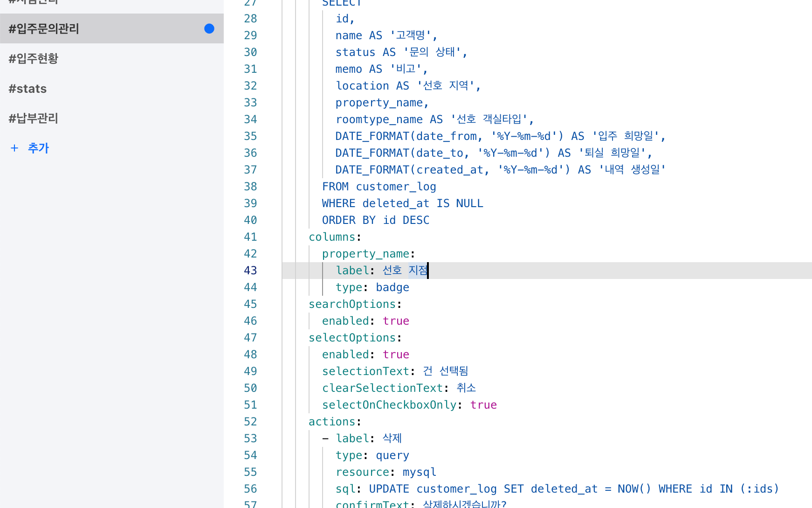Viewport: 812px width, 508px height.
Task: Click the 'columns:' key in editor
Action: [x=332, y=237]
